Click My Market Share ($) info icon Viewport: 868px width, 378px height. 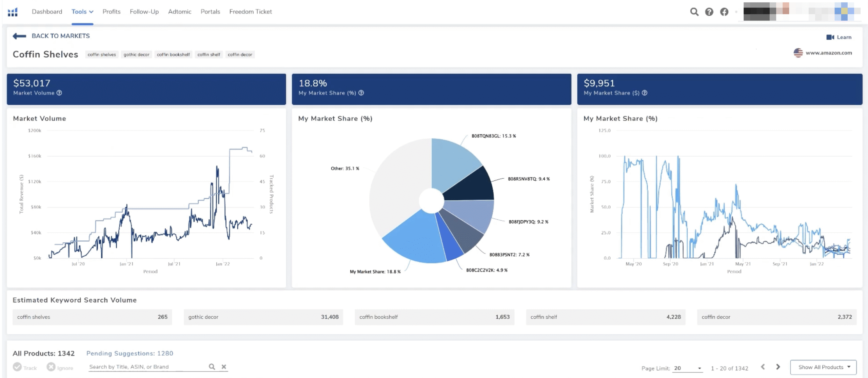644,93
